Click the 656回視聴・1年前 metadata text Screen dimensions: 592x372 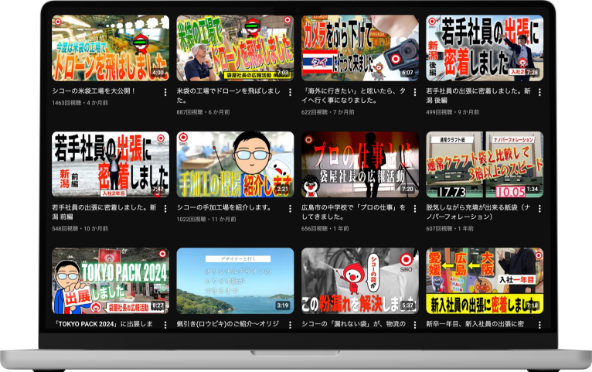[x=325, y=228]
